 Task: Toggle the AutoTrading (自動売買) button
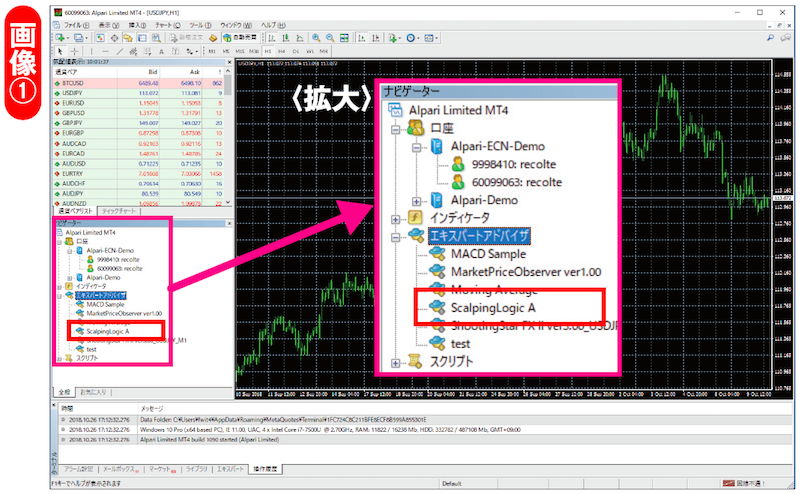[240, 38]
